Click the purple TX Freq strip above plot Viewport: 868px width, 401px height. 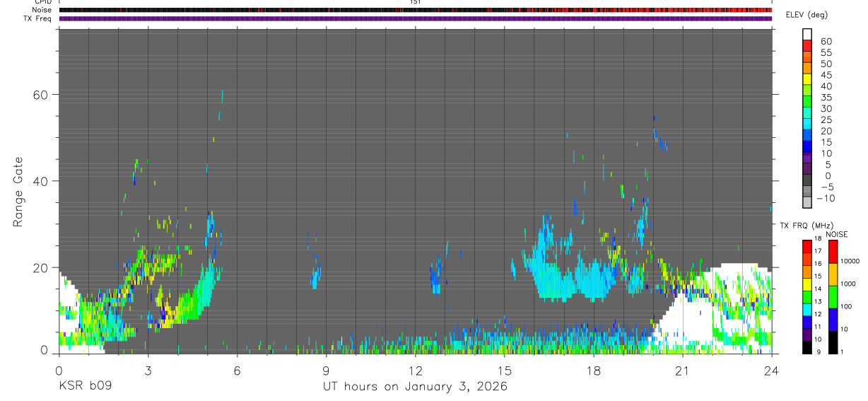tap(416, 18)
